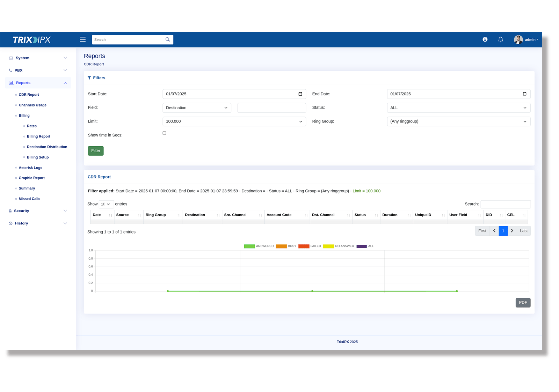Screen dimensions: 559x392
Task: Open the Field dropdown showing Destination
Action: tap(197, 108)
